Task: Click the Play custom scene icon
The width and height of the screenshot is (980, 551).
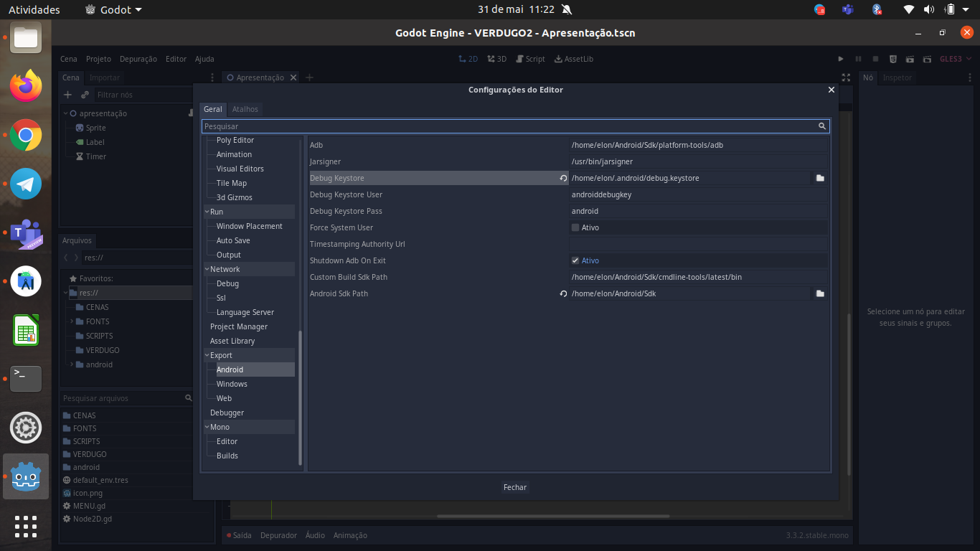Action: point(927,59)
